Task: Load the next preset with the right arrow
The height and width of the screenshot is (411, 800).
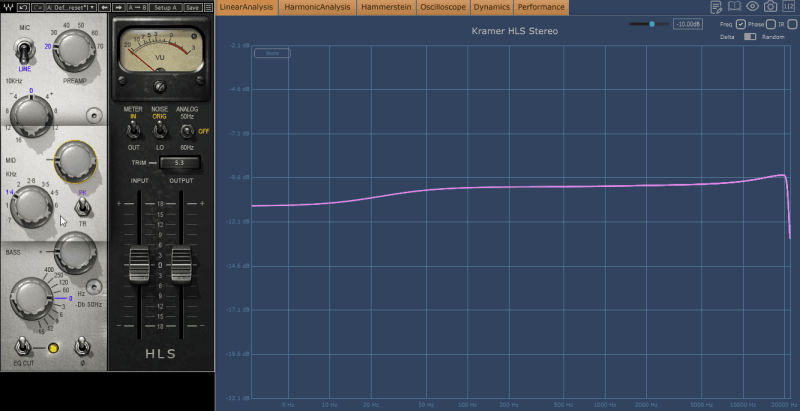Action: pos(119,8)
